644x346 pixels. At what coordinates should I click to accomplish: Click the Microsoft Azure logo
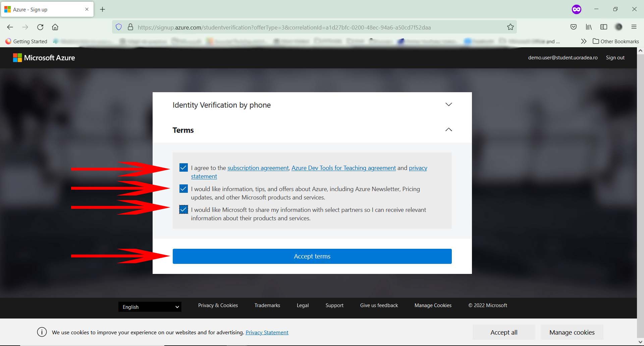click(44, 58)
